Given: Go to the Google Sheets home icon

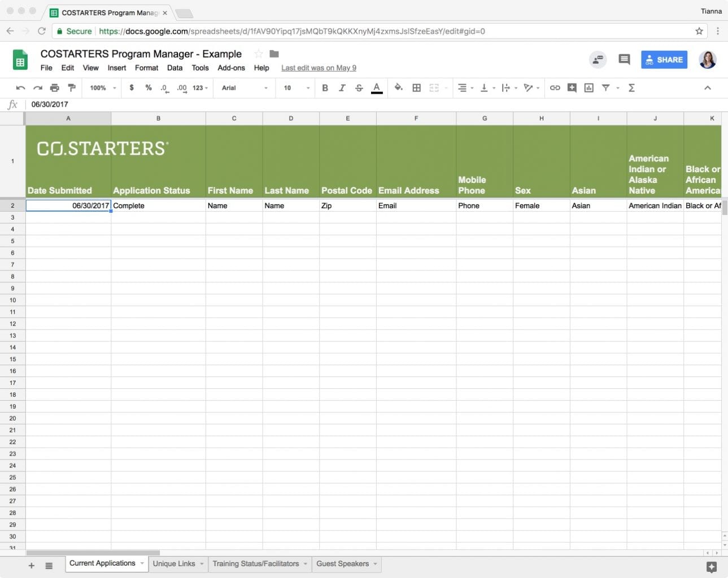Looking at the screenshot, I should [x=20, y=59].
